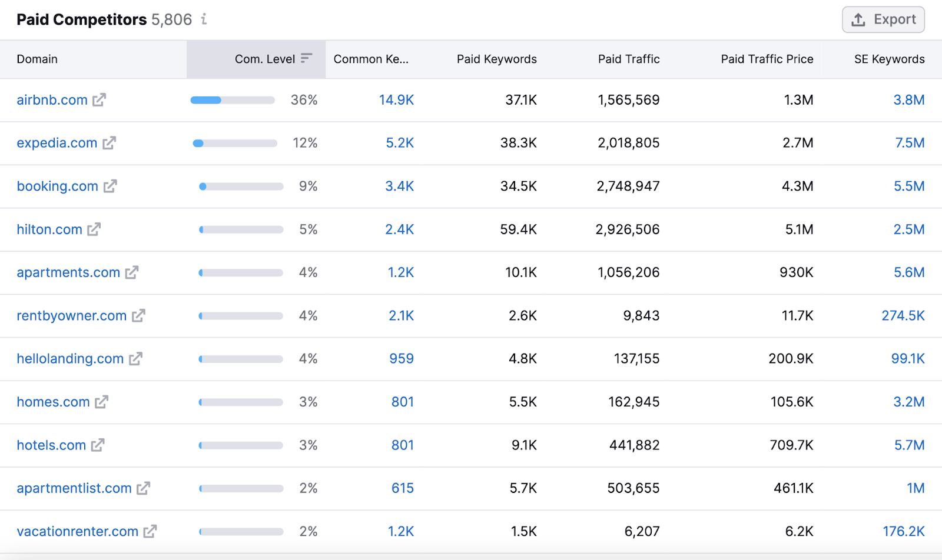Open the expedia.com domain link

(57, 143)
